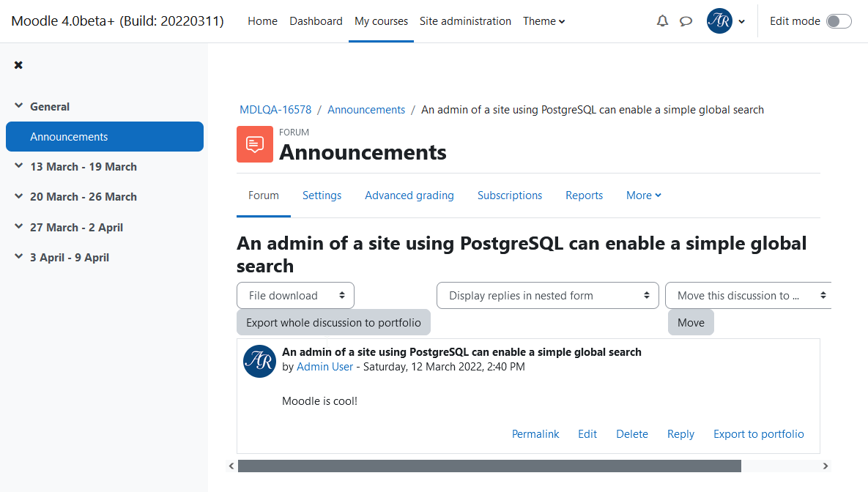
Task: Click Export to portfolio link
Action: (x=758, y=434)
